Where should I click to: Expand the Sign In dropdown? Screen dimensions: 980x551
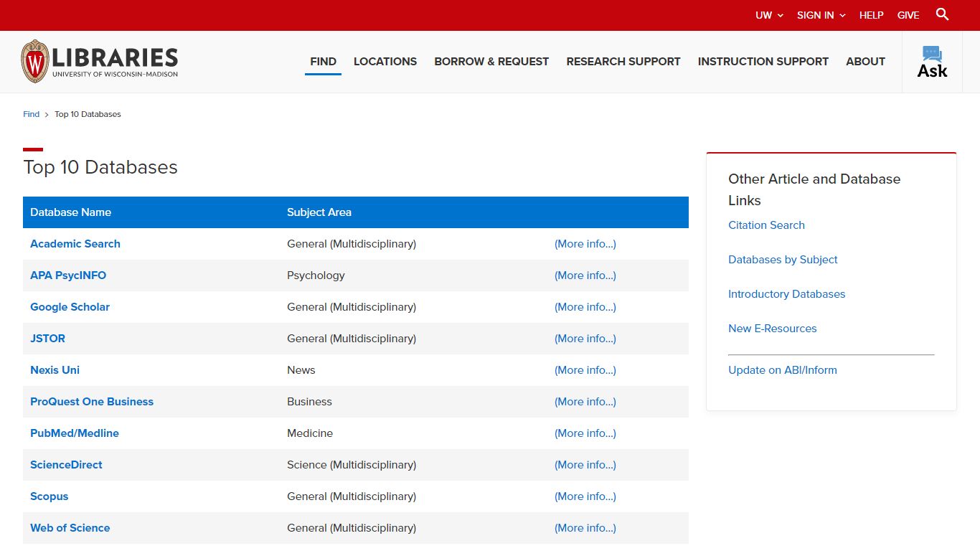click(x=821, y=15)
